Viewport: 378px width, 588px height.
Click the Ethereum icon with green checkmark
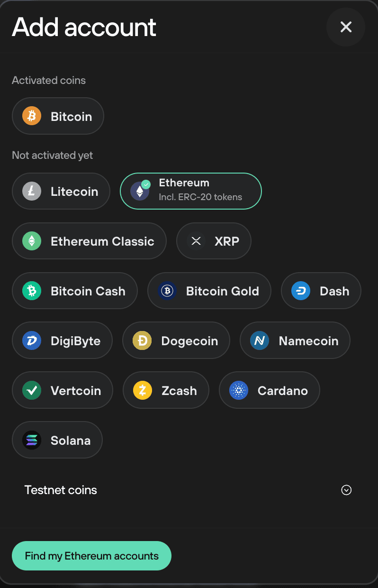coord(140,191)
